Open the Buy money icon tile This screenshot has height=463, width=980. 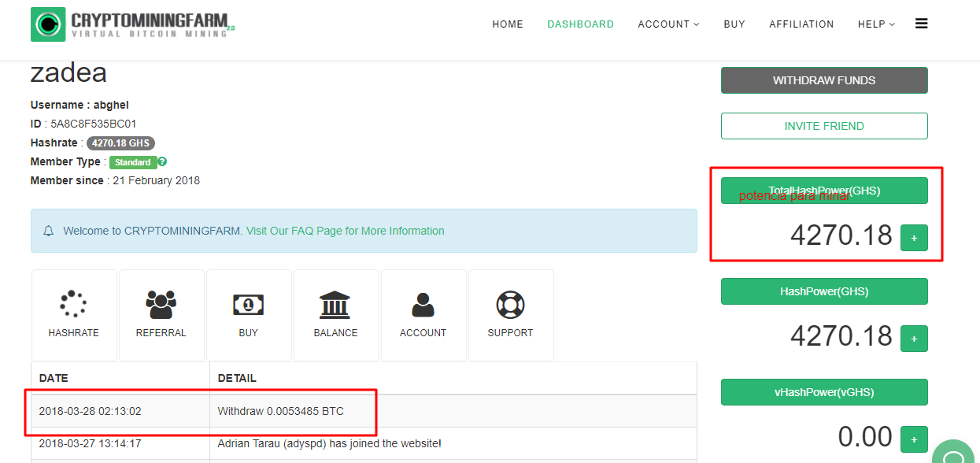249,316
